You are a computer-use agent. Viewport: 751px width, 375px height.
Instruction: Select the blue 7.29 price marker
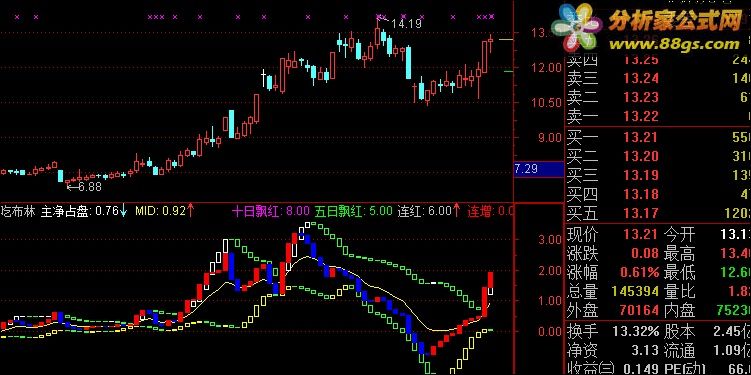pos(539,169)
